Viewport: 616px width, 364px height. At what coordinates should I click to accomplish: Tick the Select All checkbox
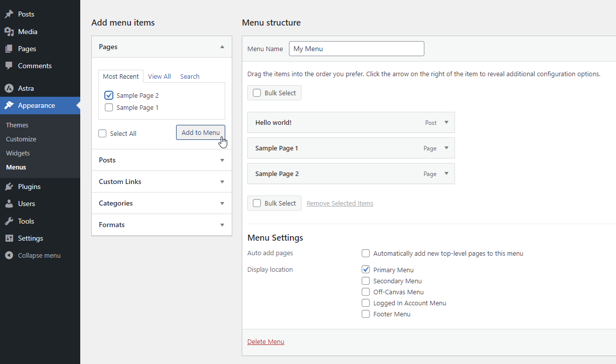(x=103, y=133)
